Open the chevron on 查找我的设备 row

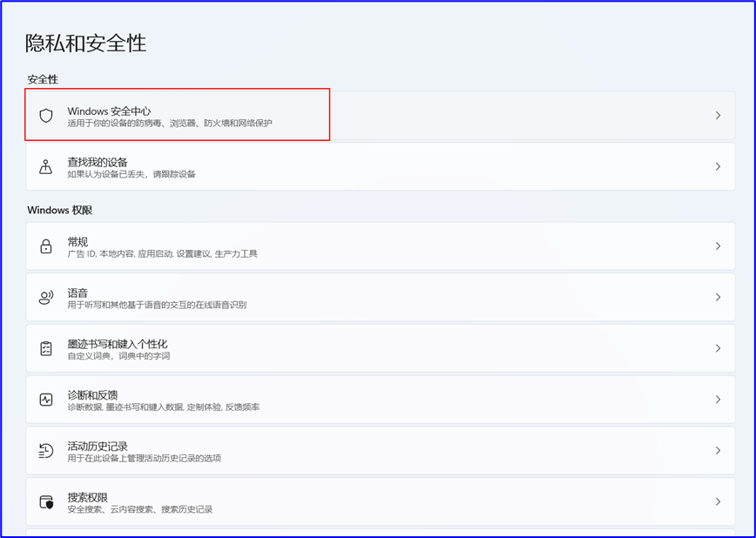tap(718, 166)
